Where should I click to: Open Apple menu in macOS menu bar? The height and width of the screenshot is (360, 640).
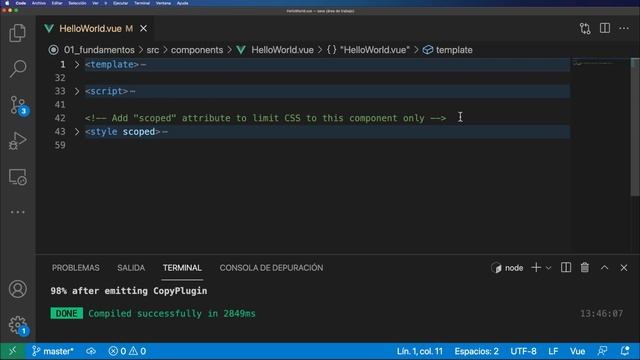[x=7, y=3]
